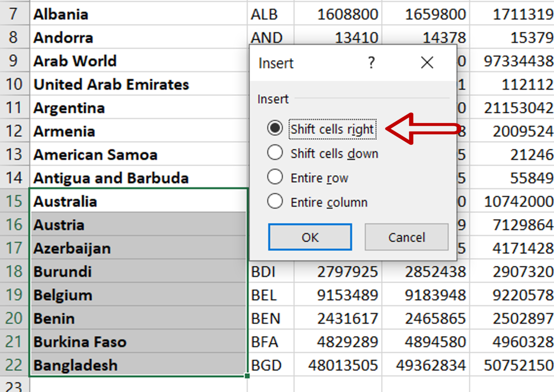
Task: Cancel the Insert dialog
Action: (x=406, y=237)
